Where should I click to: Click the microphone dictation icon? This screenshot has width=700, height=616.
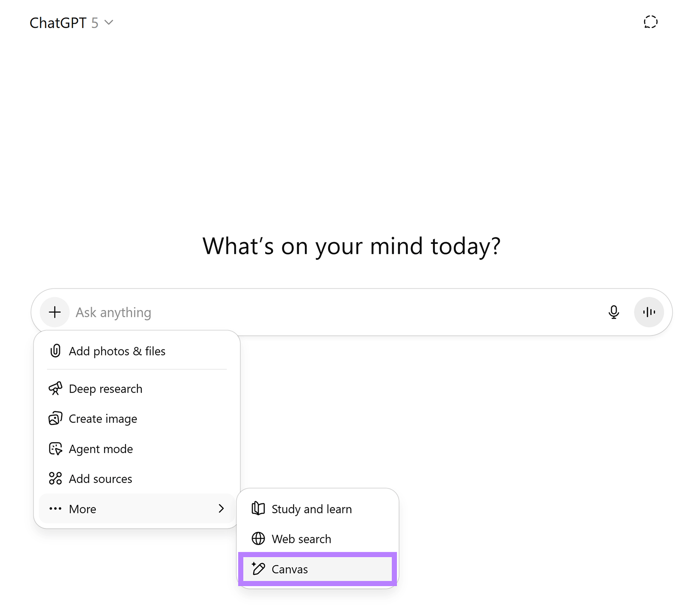[614, 312]
